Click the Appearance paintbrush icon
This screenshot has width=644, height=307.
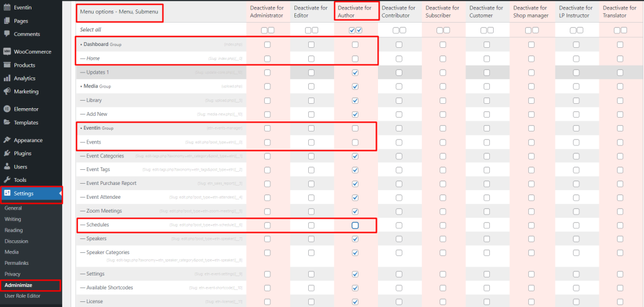click(7, 140)
